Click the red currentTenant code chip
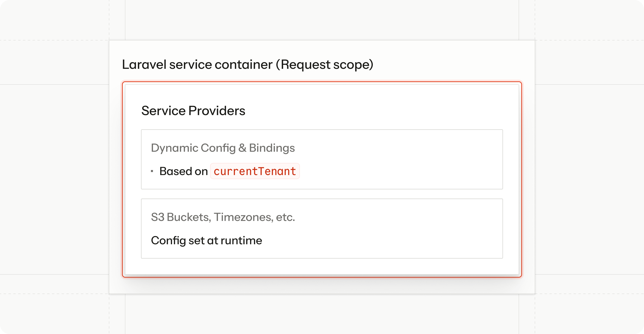The image size is (644, 334). pyautogui.click(x=255, y=171)
